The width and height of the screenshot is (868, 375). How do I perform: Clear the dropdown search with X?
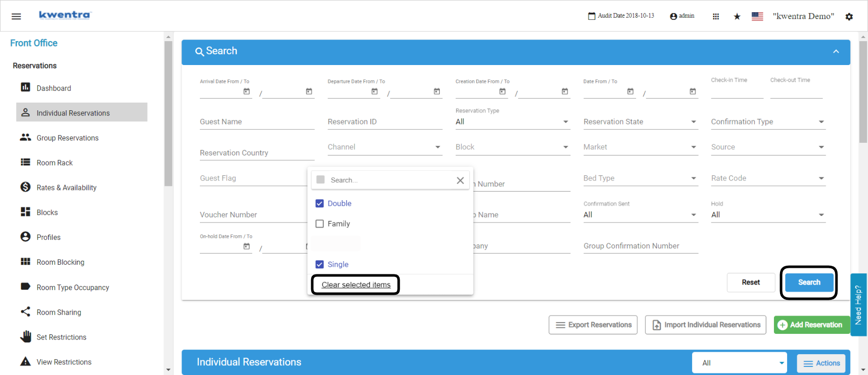[x=460, y=180]
